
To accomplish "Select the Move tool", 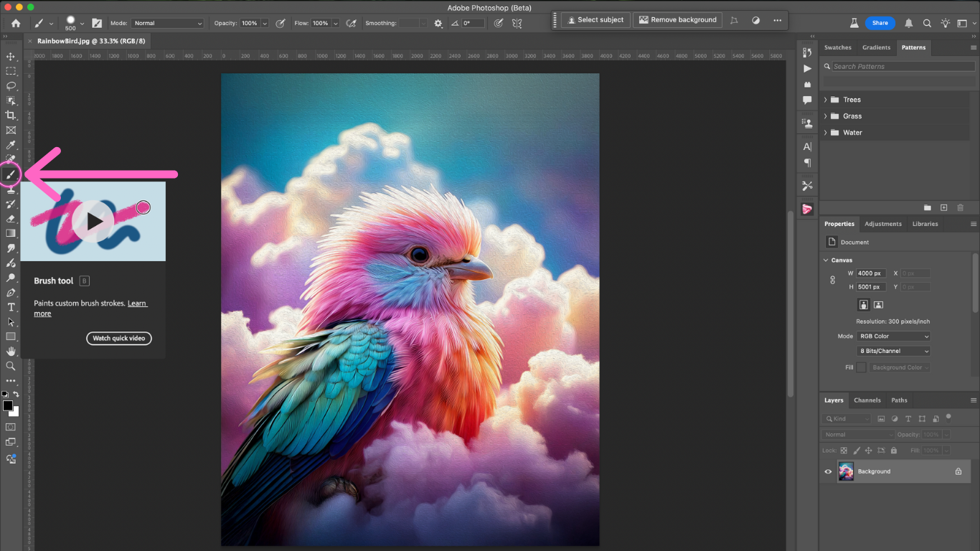I will pos(11,56).
